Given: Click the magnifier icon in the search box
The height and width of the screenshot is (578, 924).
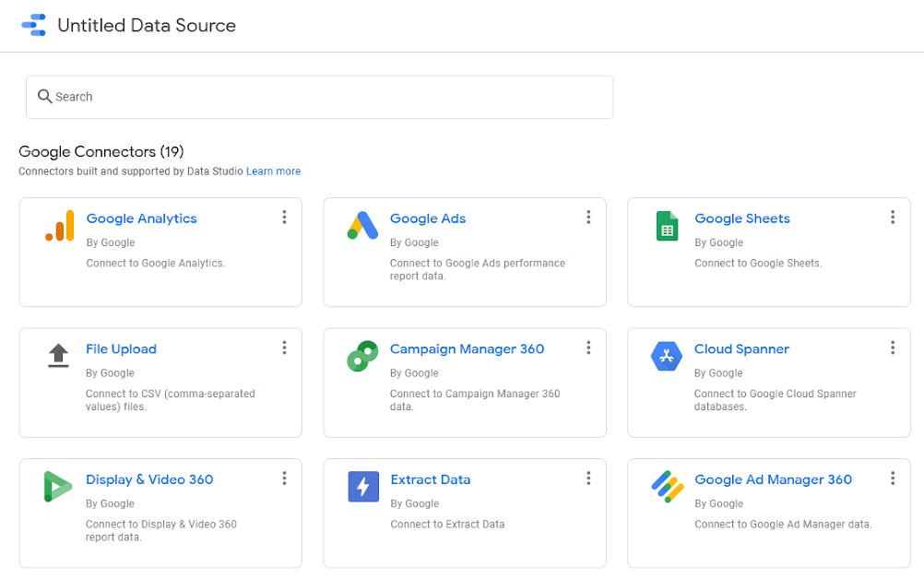Looking at the screenshot, I should 45,96.
